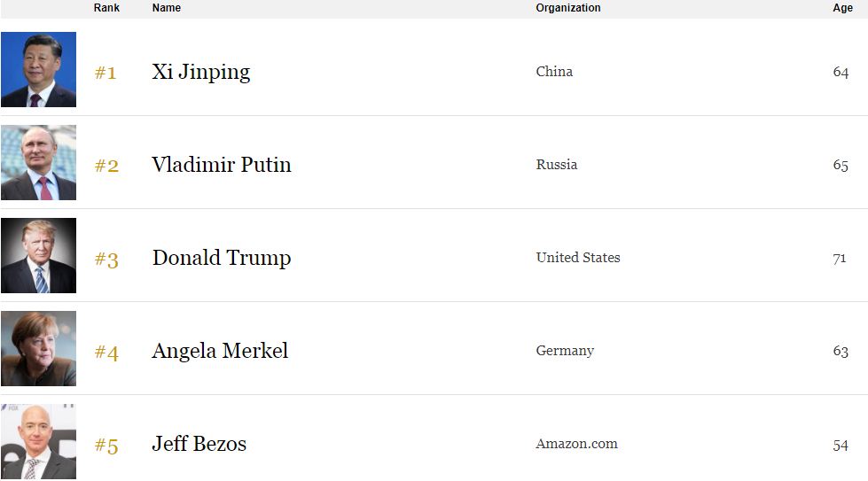Image resolution: width=868 pixels, height=481 pixels.
Task: Open the Vladimir Putin profile link
Action: (221, 165)
